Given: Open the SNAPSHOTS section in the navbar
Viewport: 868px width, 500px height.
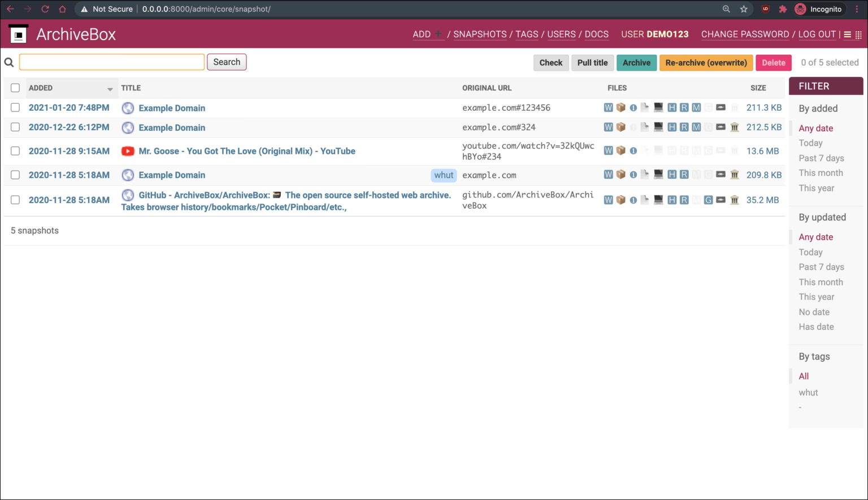Looking at the screenshot, I should [x=480, y=35].
